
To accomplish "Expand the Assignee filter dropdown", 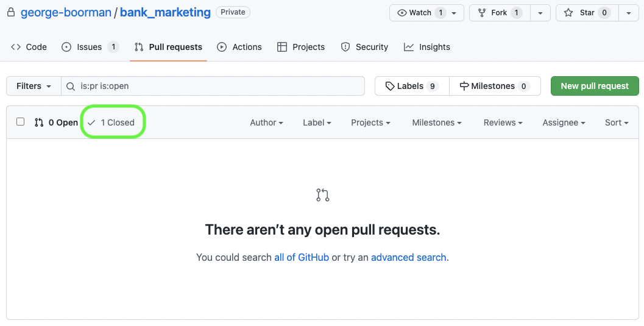I will click(564, 122).
